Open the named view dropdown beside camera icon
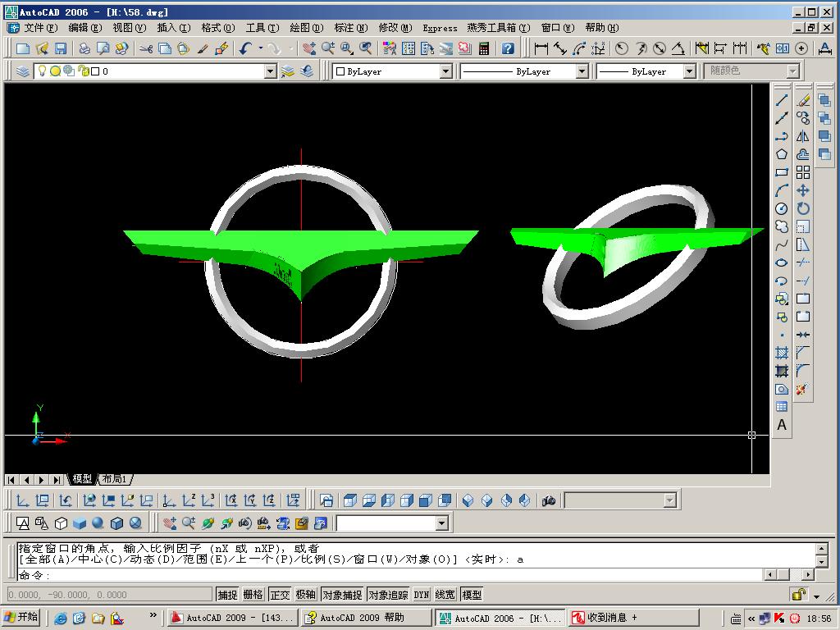 click(x=669, y=501)
